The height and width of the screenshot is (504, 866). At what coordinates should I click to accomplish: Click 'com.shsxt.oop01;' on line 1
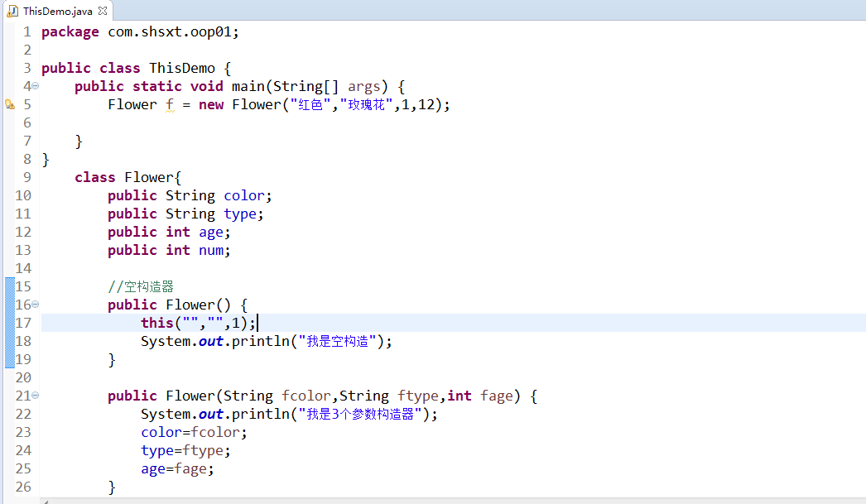[173, 32]
